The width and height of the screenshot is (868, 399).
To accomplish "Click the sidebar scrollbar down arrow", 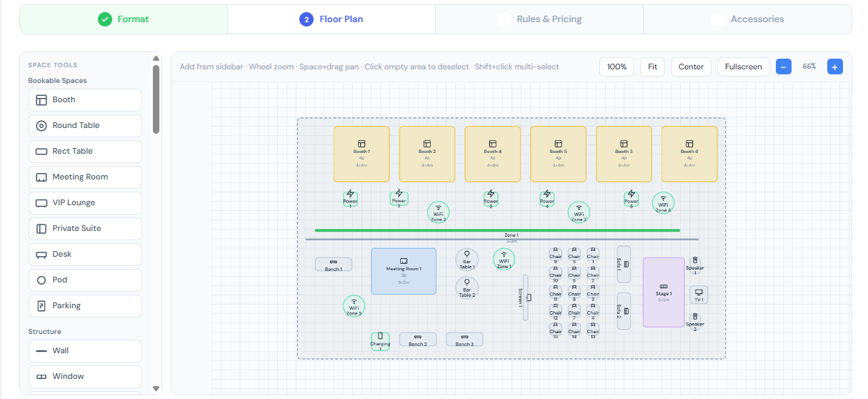I will pos(156,388).
